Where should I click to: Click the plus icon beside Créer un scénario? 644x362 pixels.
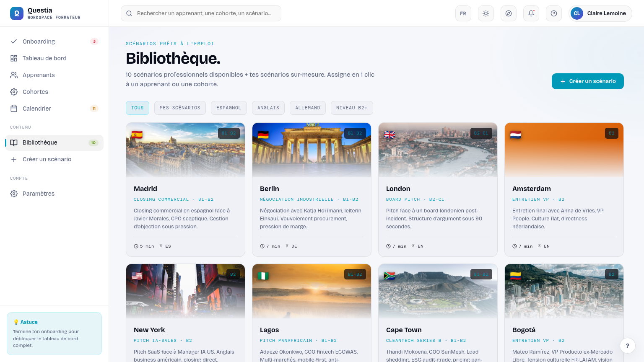[x=14, y=159]
